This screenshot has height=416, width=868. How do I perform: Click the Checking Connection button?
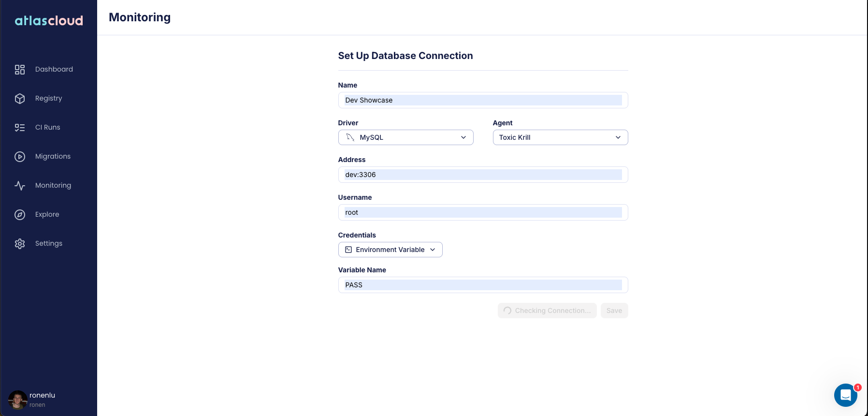[547, 311]
